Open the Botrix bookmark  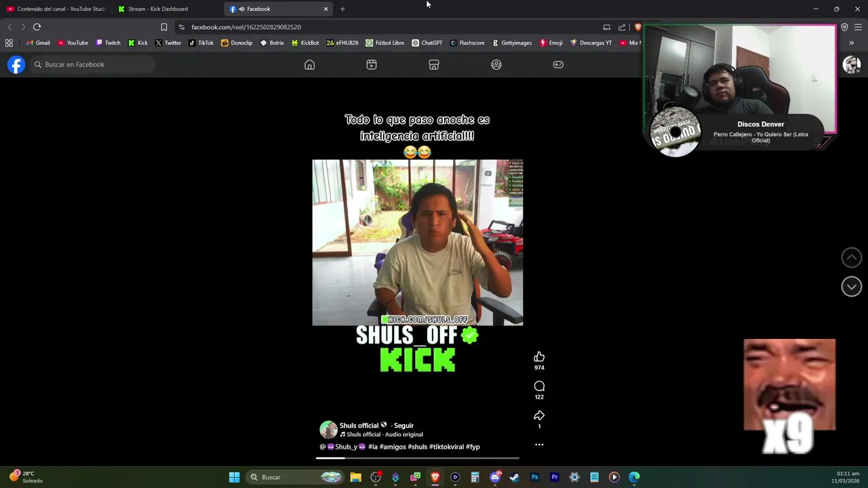pos(272,43)
